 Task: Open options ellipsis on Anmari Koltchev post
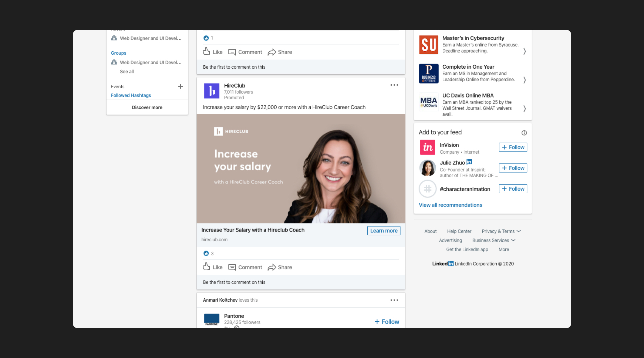(394, 300)
